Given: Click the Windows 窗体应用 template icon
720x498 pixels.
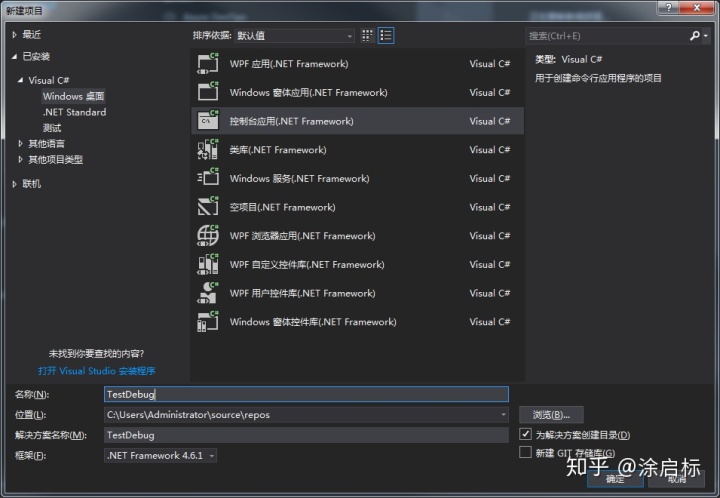Looking at the screenshot, I should [208, 92].
